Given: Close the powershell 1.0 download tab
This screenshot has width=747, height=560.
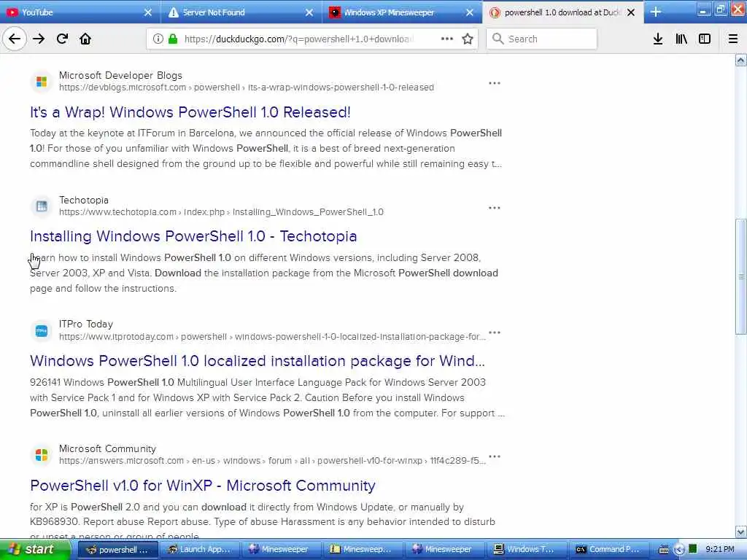Looking at the screenshot, I should pos(631,12).
